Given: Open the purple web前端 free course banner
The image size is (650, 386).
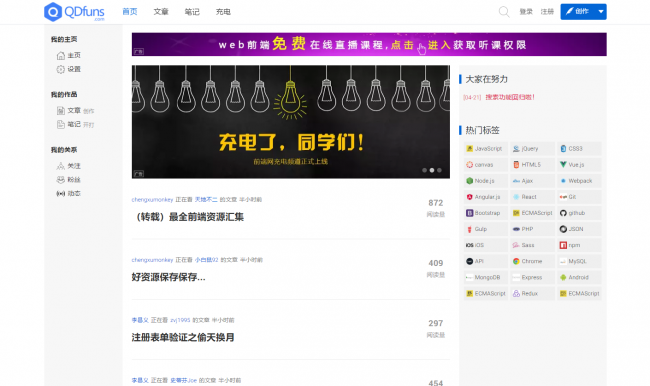Looking at the screenshot, I should (x=369, y=44).
